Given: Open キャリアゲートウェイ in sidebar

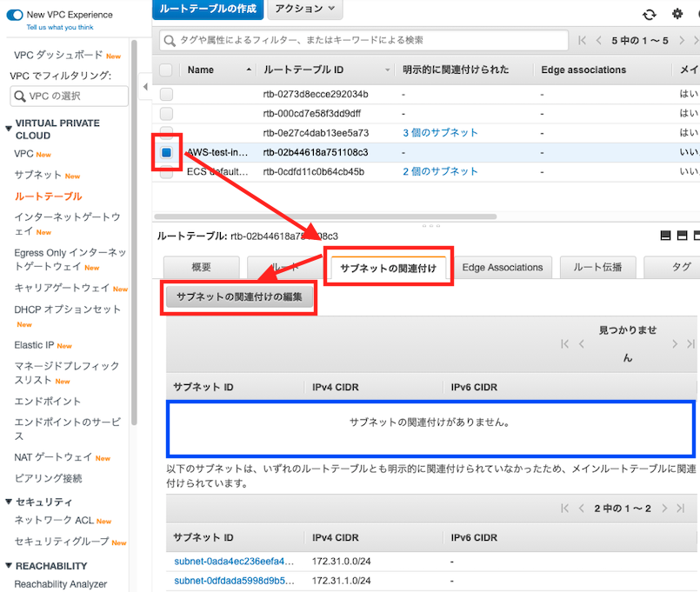Looking at the screenshot, I should [x=62, y=288].
